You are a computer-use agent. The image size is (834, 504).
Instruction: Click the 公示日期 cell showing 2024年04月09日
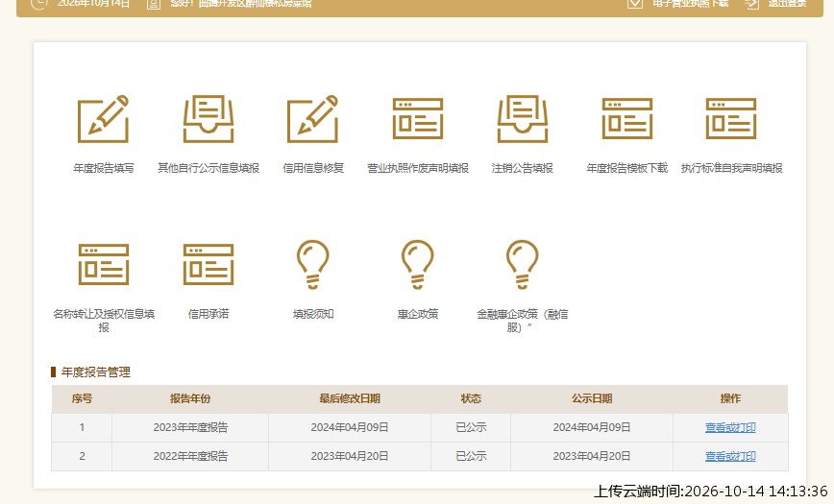592,427
